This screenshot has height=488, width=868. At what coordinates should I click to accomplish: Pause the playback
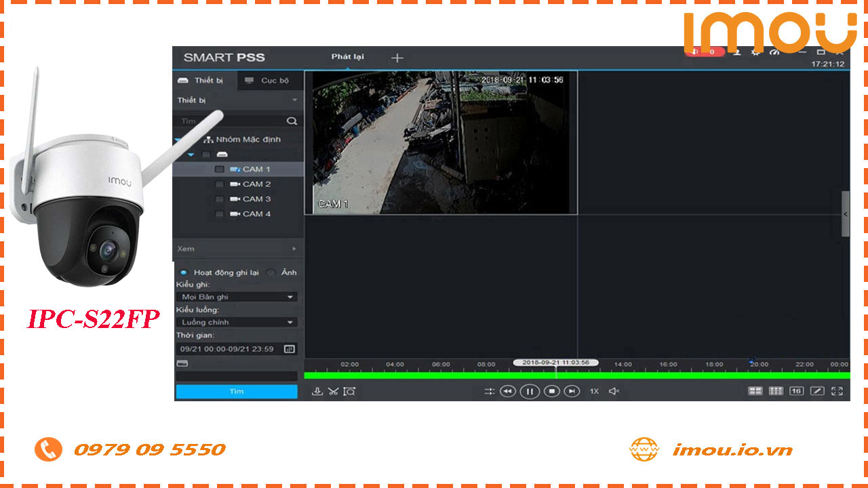click(x=530, y=391)
